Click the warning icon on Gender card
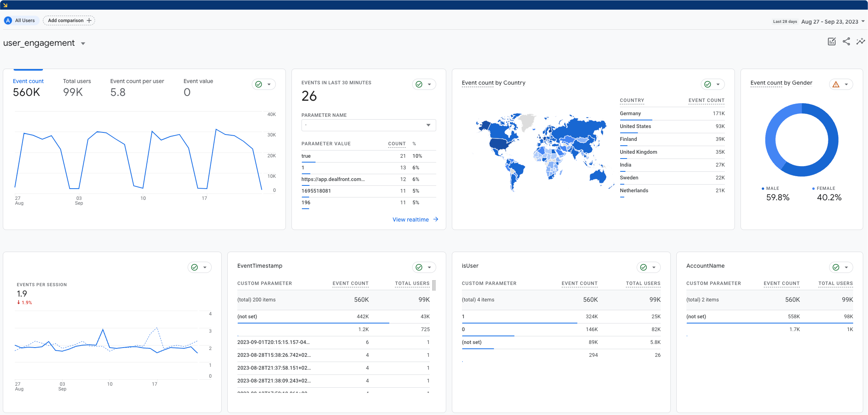Screen dimensions: 868x415 tap(836, 84)
